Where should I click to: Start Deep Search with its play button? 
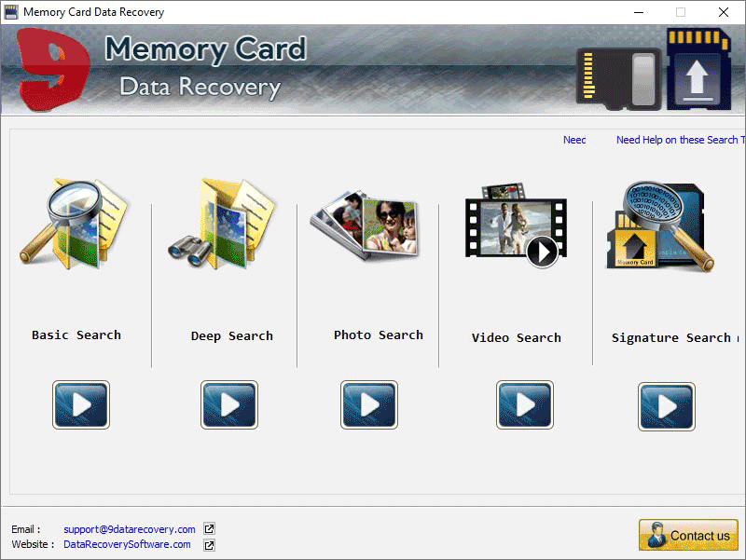228,405
